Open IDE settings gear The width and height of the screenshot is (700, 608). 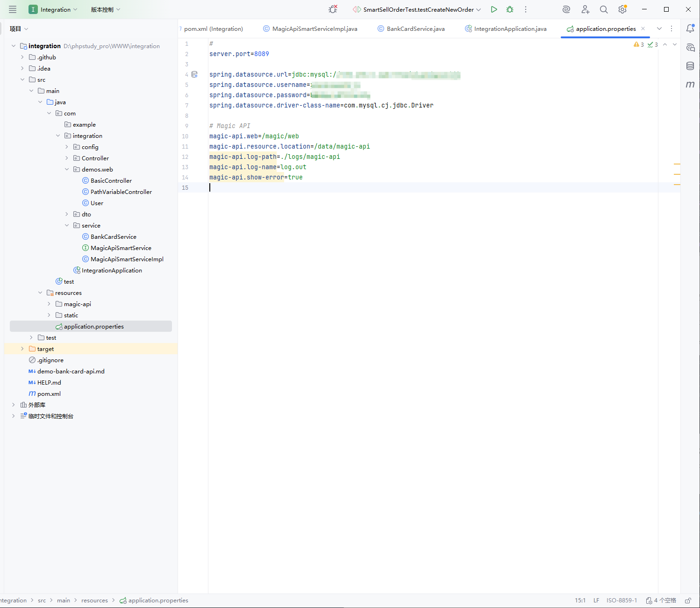coord(622,9)
